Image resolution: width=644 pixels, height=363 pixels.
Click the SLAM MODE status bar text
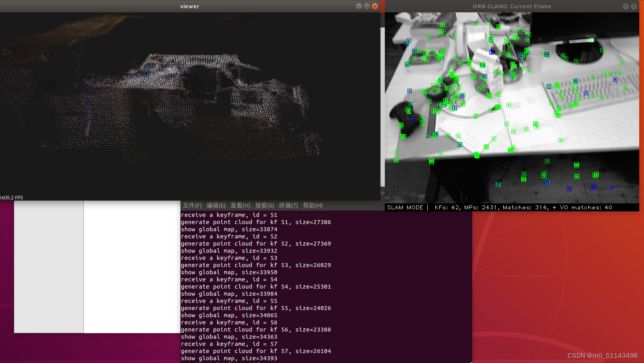[405, 207]
